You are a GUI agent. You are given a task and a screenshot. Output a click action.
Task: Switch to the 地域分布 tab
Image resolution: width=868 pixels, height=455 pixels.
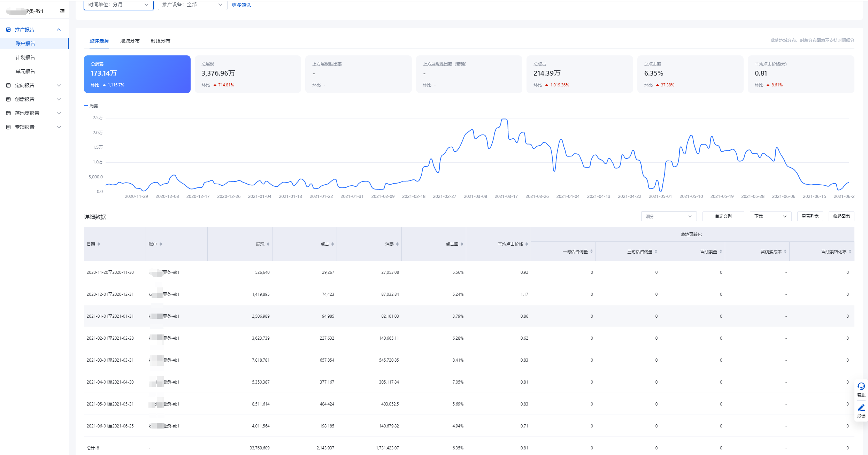pyautogui.click(x=130, y=41)
